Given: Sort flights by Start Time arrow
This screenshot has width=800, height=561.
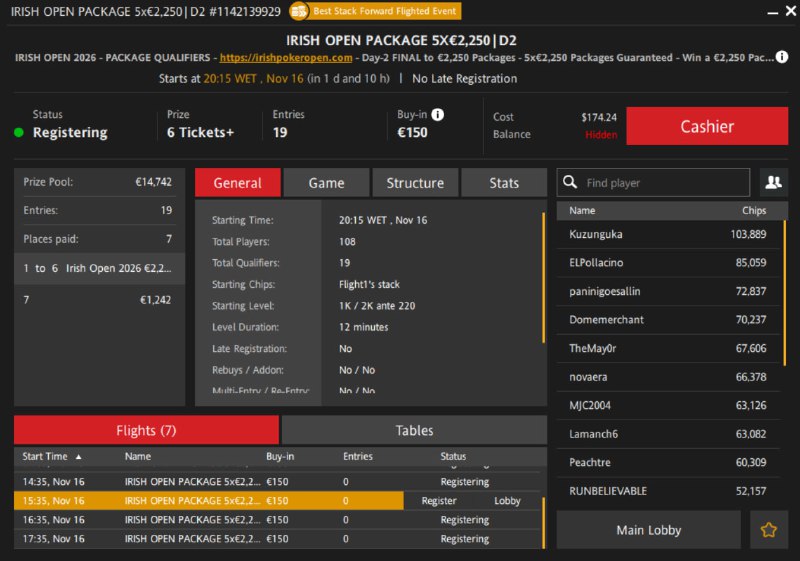Looking at the screenshot, I should click(79, 457).
